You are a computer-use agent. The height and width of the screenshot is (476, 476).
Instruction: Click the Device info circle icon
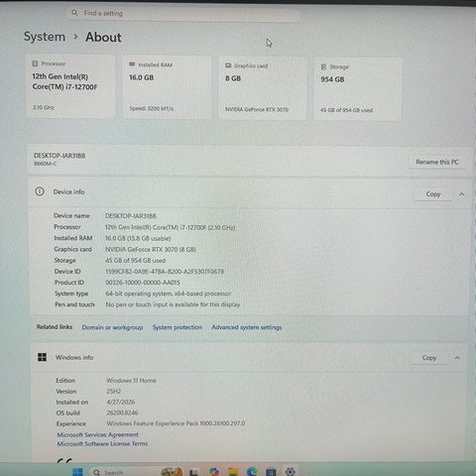pyautogui.click(x=40, y=191)
